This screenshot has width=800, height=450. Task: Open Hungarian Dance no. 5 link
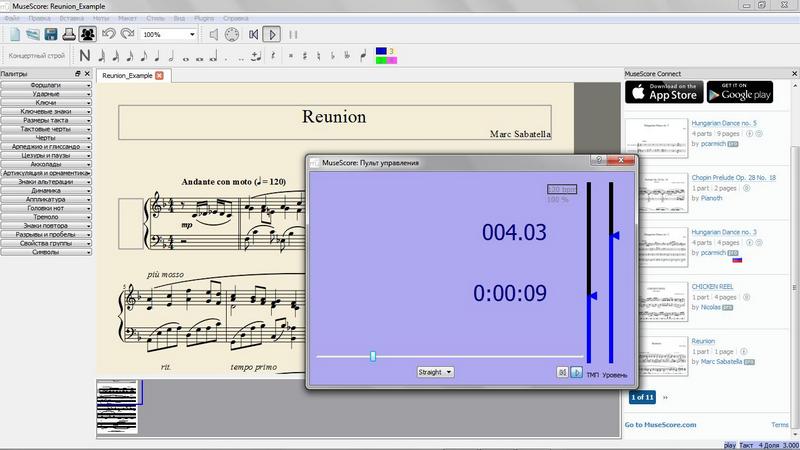(x=724, y=123)
